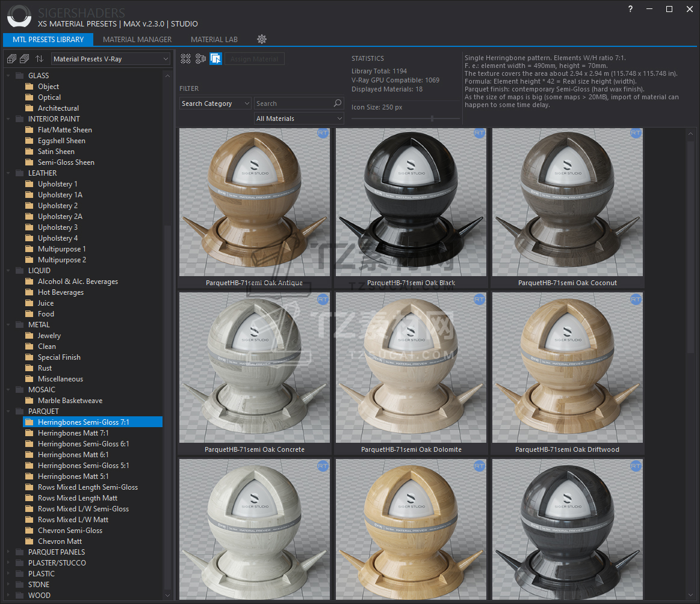This screenshot has height=604, width=700.
Task: Click folder icon beside Satin Sheen
Action: click(29, 151)
